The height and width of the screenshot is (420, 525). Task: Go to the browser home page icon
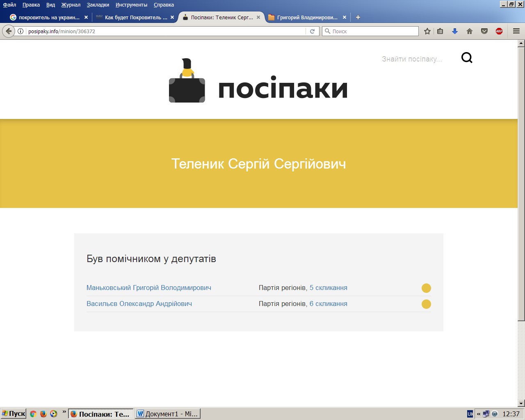click(x=470, y=31)
